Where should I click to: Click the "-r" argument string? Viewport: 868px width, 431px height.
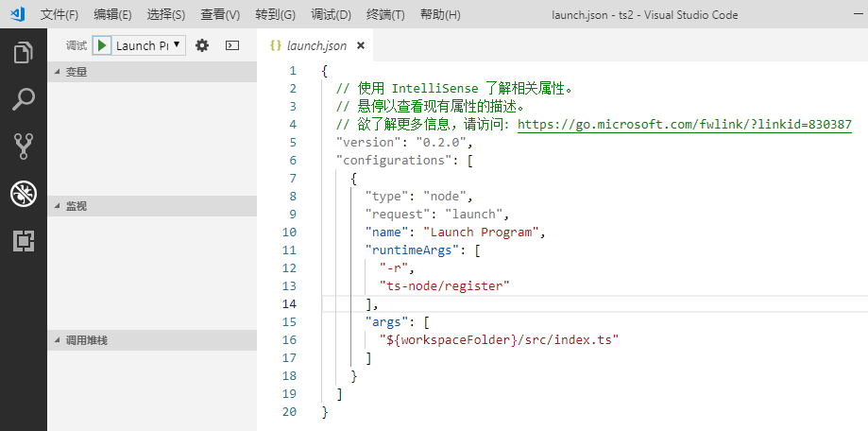pyautogui.click(x=394, y=268)
